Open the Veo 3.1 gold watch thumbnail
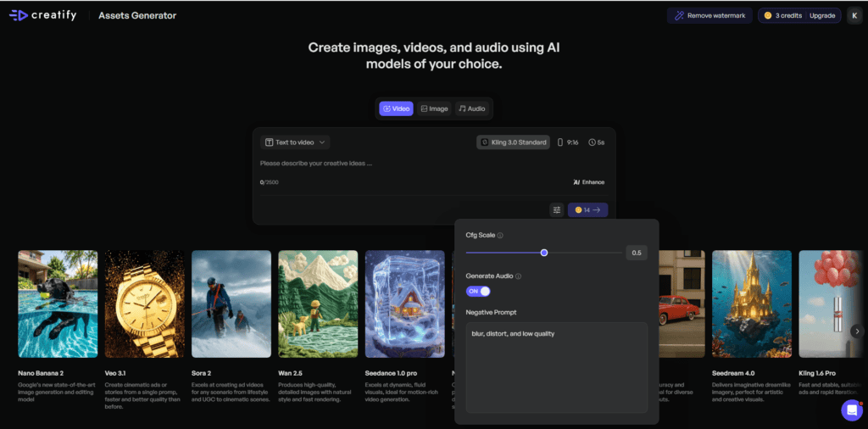868x429 pixels. click(144, 304)
